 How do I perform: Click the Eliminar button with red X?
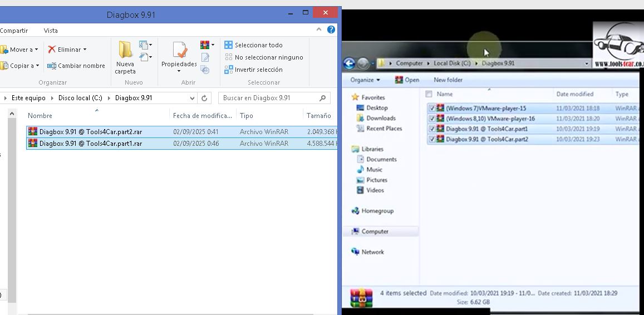click(x=67, y=50)
